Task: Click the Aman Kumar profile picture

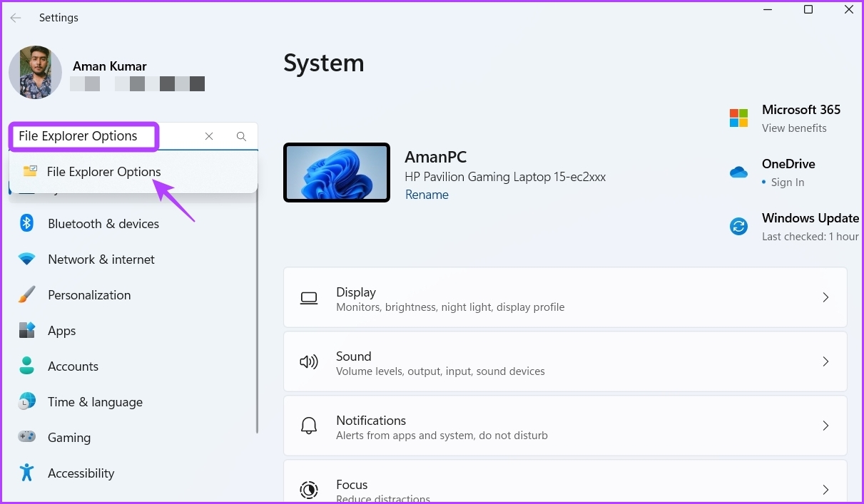Action: pos(35,73)
